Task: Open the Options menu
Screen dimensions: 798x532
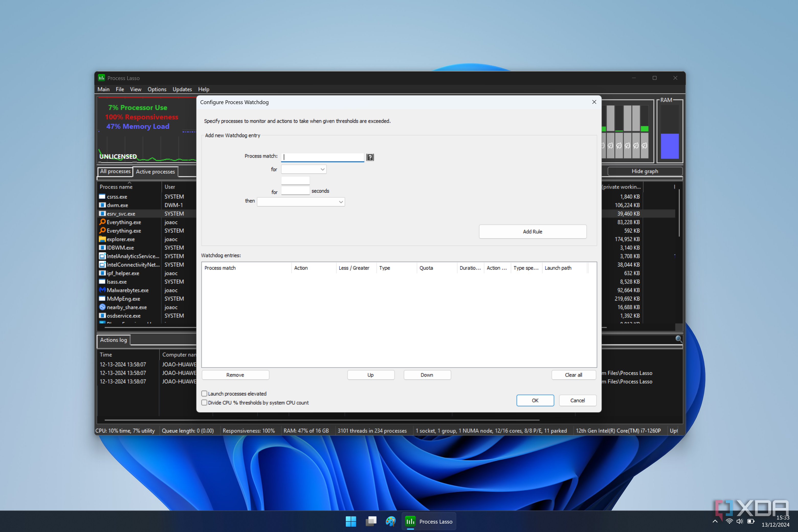Action: point(157,89)
